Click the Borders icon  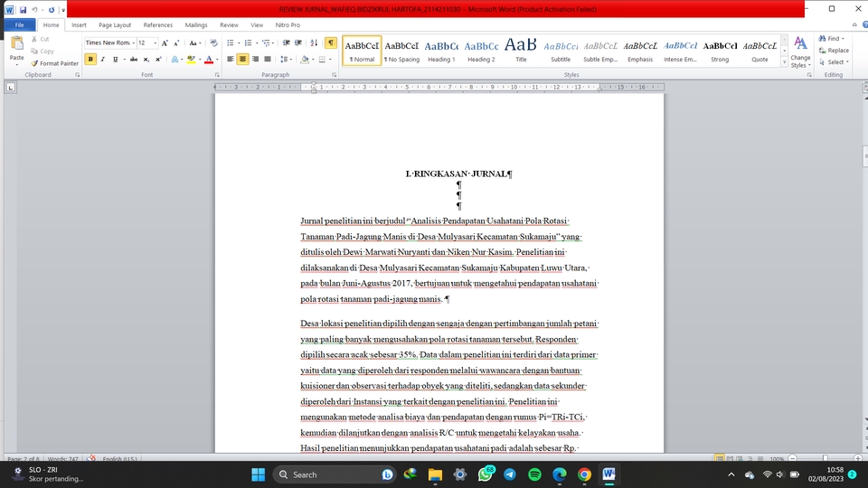click(322, 60)
